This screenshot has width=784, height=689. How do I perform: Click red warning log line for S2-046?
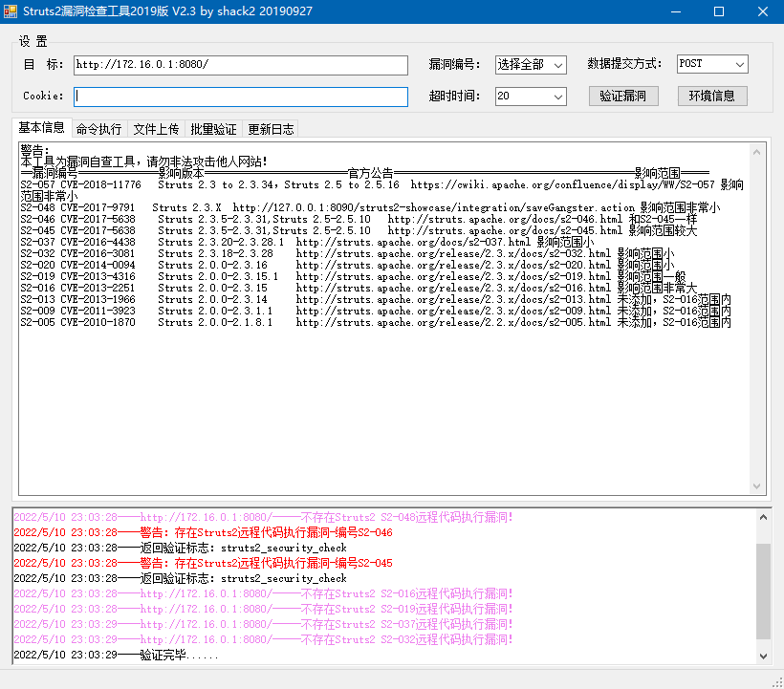(x=203, y=532)
